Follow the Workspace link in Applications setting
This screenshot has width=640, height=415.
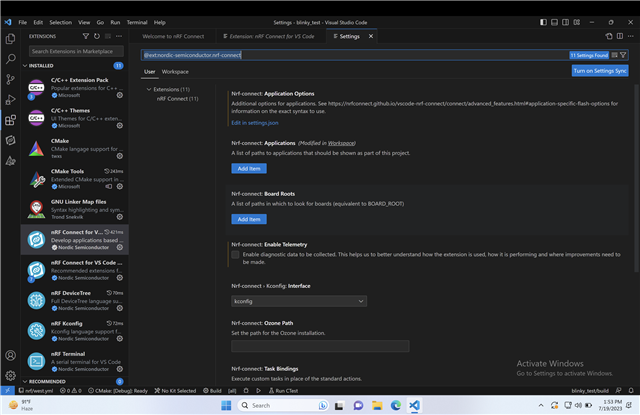click(x=341, y=143)
